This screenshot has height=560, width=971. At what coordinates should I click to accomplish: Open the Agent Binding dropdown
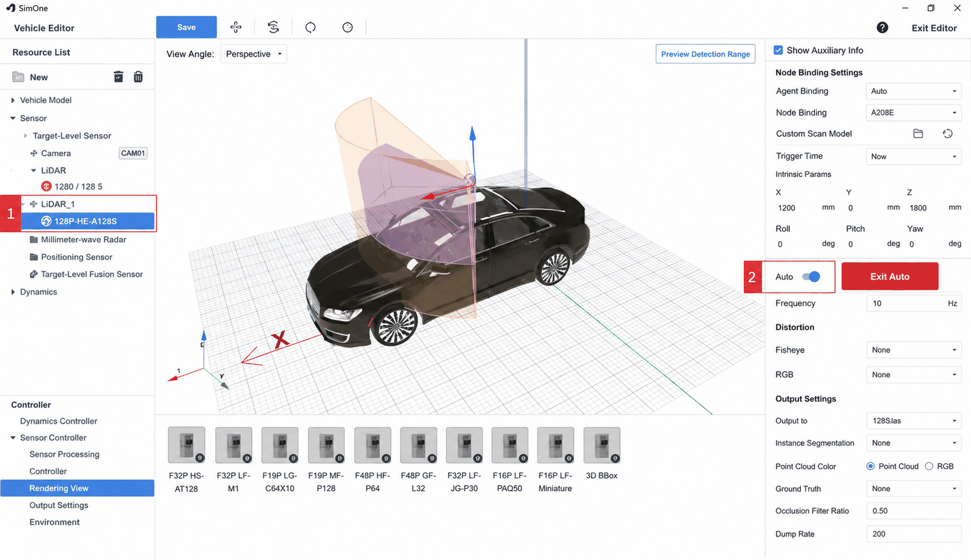[x=914, y=91]
